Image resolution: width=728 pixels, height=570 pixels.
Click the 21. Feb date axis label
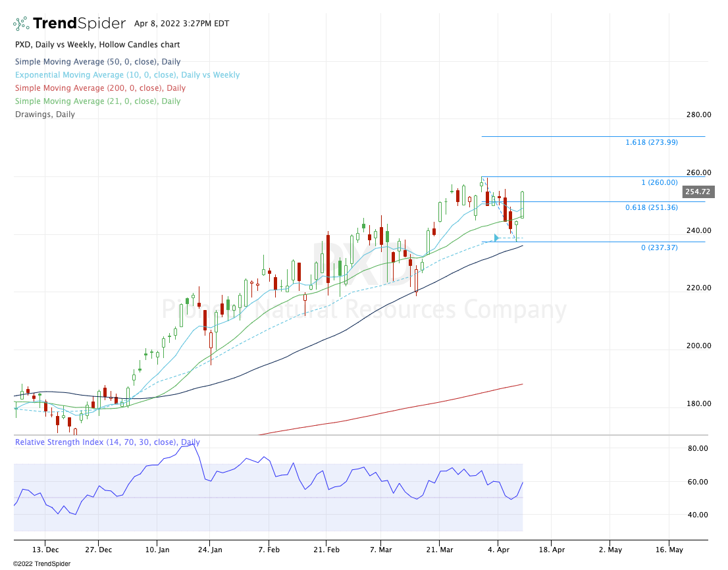tap(326, 550)
